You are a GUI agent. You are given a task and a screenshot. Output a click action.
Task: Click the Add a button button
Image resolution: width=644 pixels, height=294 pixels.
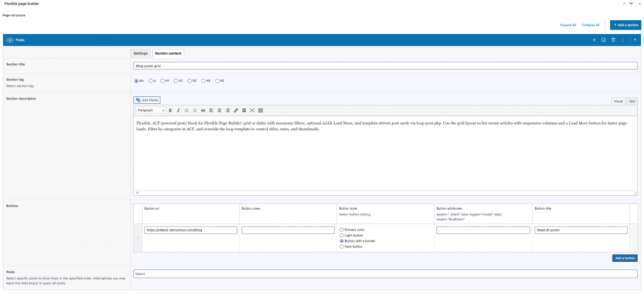(x=625, y=258)
